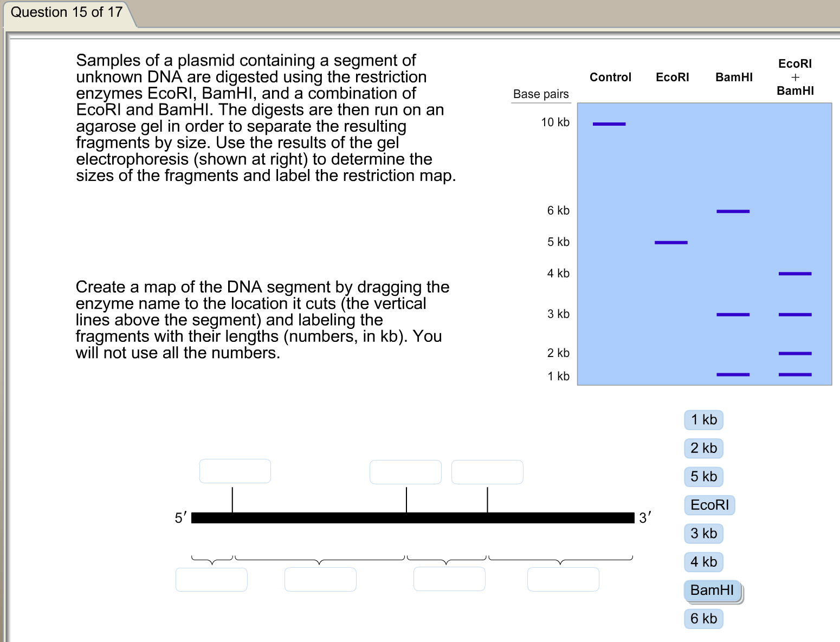Click the EcoRI+BamHI lane band at 4 kb
The image size is (840, 642).
coord(794,274)
